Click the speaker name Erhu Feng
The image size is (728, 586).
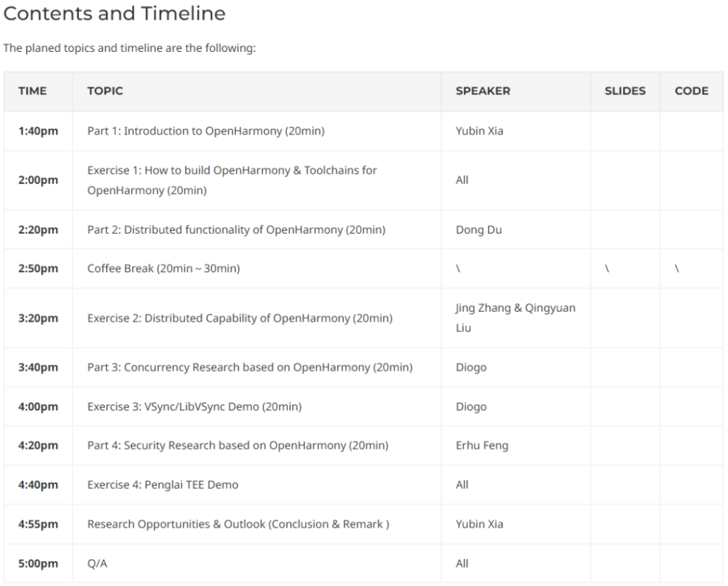482,445
